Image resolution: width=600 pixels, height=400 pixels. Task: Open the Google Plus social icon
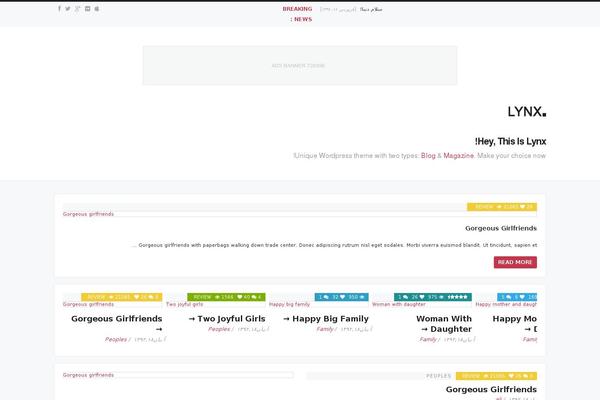point(77,8)
